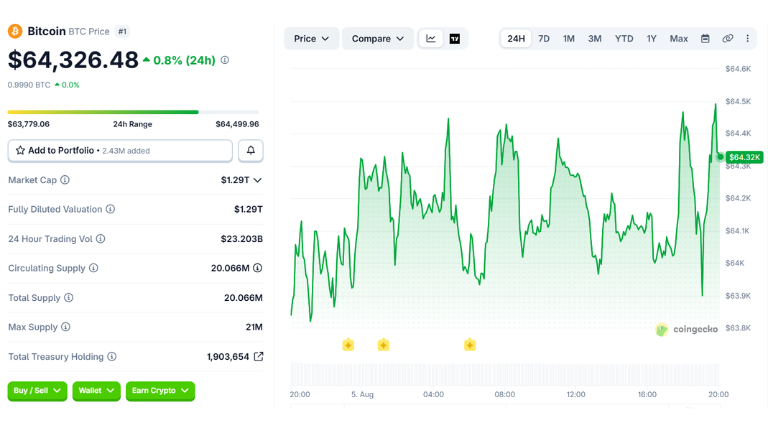Click the Fully Diluted Valuation info icon
The width and height of the screenshot is (768, 432).
pos(110,209)
